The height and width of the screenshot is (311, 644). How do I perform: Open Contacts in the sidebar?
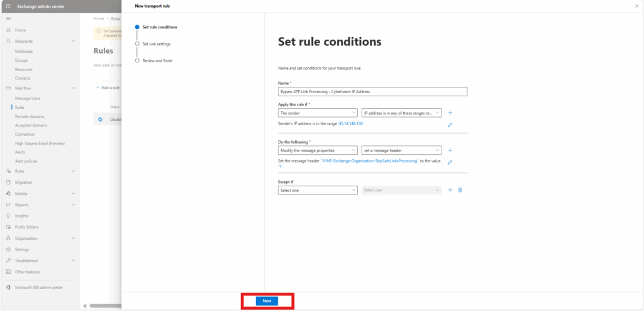coord(23,78)
